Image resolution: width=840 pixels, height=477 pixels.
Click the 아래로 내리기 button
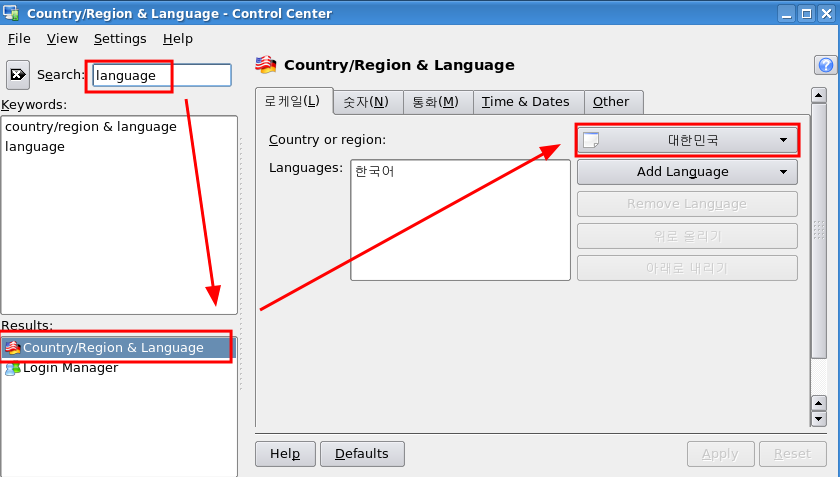[687, 268]
